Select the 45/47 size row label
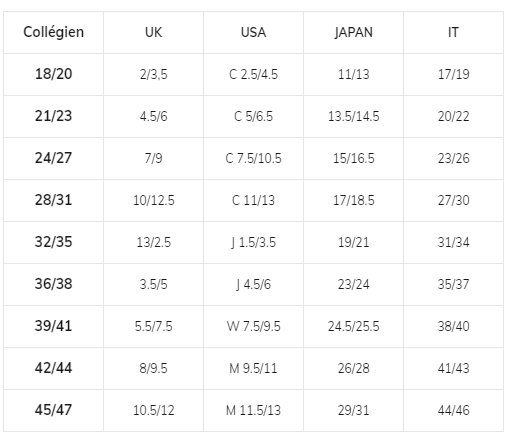 (53, 410)
